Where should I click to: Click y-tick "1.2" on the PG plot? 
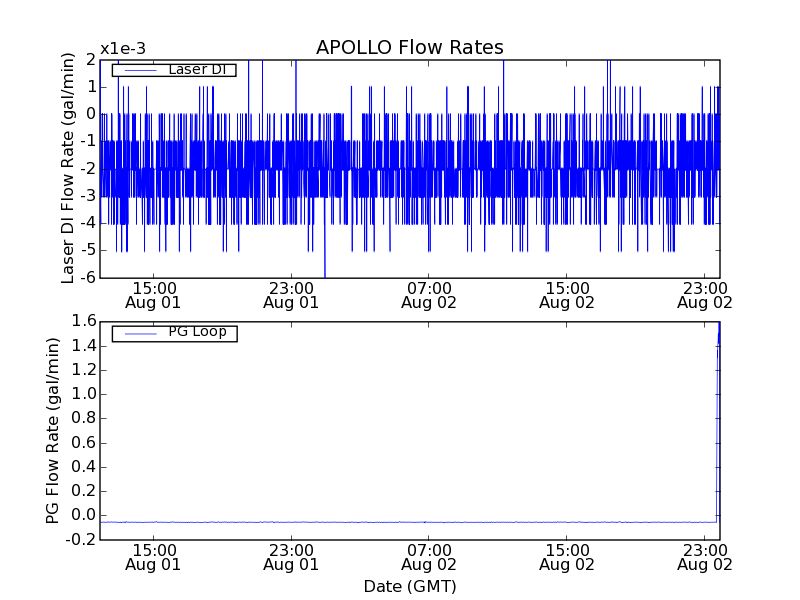pos(84,370)
